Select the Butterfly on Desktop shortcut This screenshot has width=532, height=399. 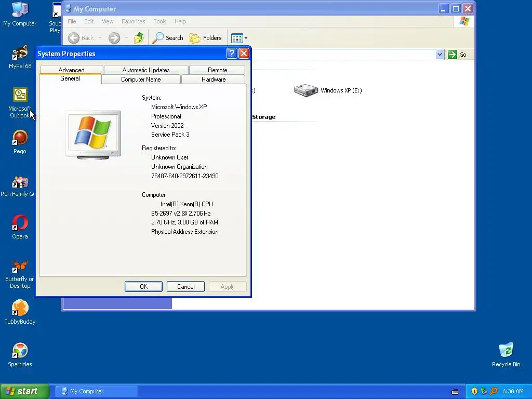20,274
